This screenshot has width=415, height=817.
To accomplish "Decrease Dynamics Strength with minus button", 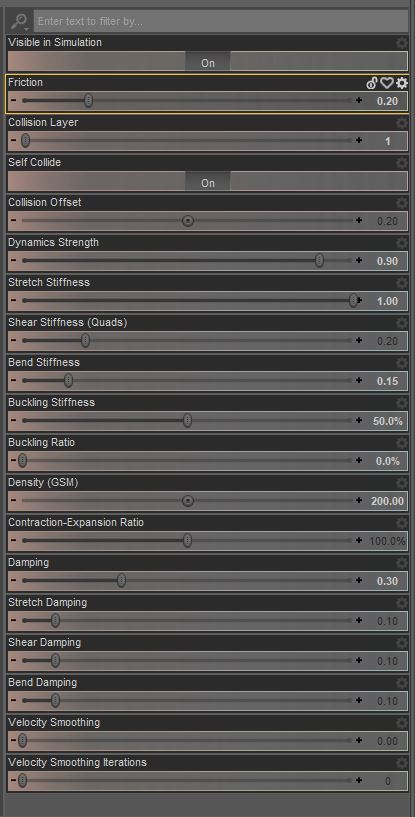I will pyautogui.click(x=13, y=261).
